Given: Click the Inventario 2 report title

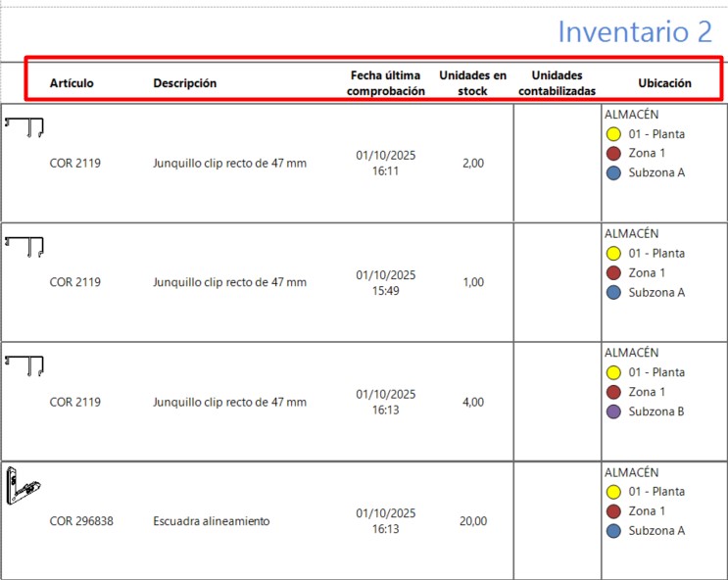Looking at the screenshot, I should click(x=635, y=31).
